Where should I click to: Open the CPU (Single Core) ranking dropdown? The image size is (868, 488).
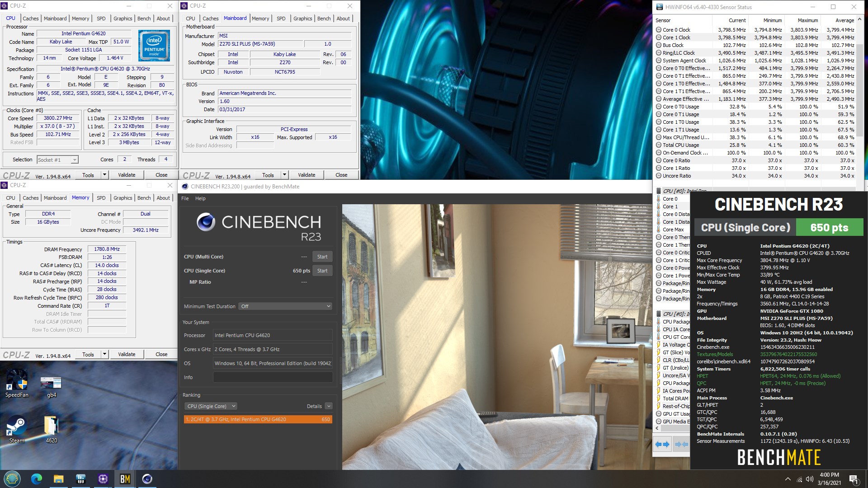(211, 406)
